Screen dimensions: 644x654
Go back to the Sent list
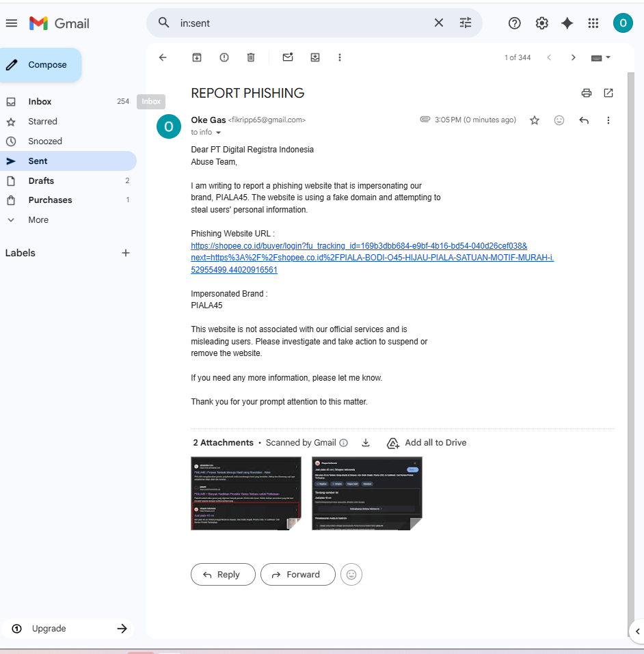coord(163,57)
